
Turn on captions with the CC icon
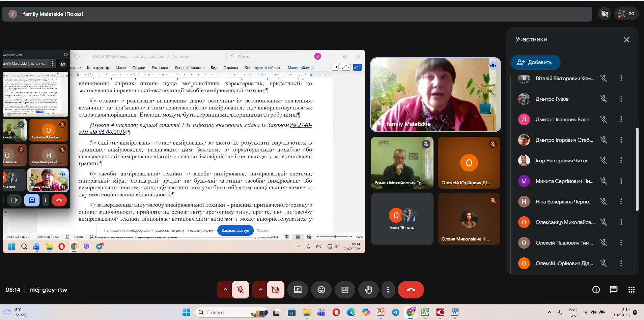coord(345,290)
